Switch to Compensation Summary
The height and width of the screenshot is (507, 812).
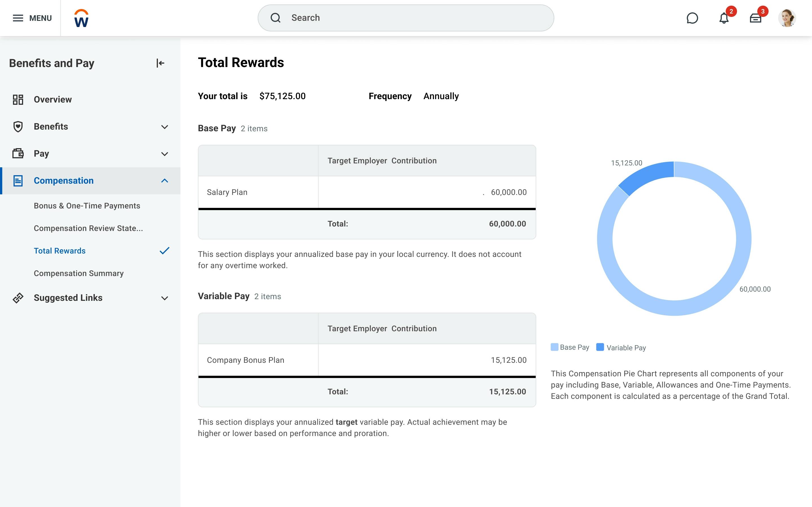[78, 273]
